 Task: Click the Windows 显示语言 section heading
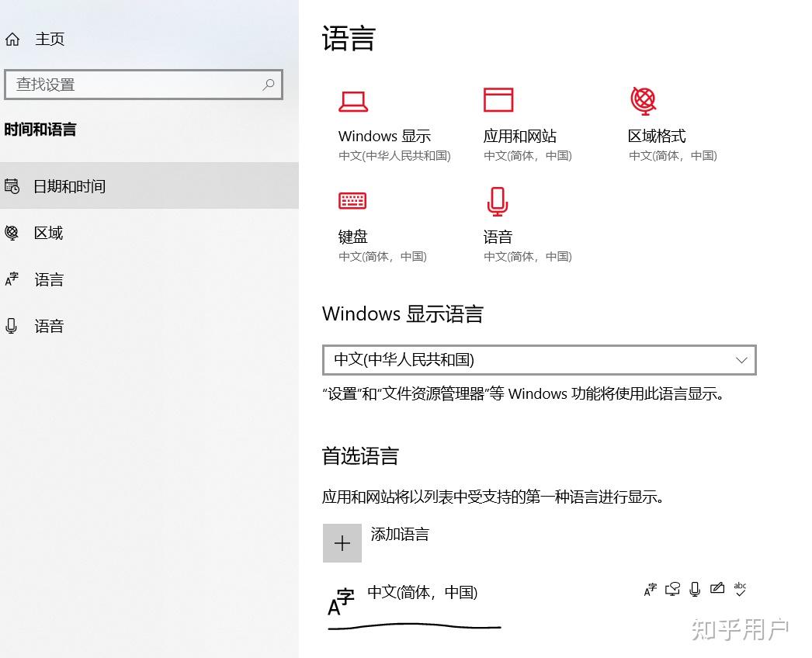point(403,313)
